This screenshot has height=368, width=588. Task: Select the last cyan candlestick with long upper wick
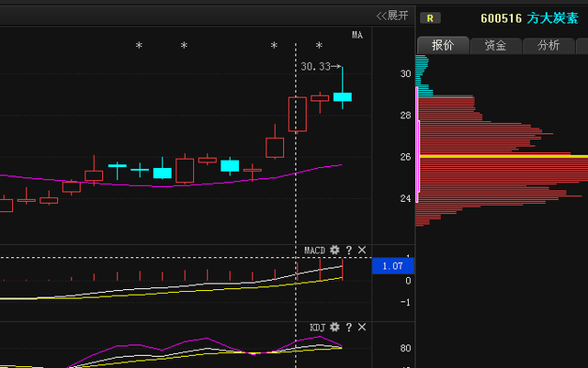click(343, 97)
